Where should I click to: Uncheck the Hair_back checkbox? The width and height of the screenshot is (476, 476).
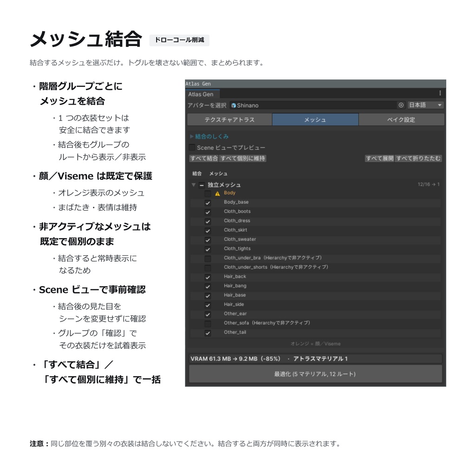click(x=208, y=277)
